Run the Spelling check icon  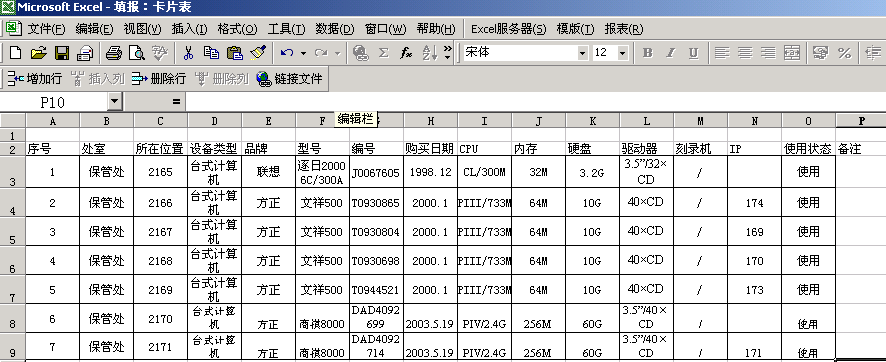click(x=160, y=53)
